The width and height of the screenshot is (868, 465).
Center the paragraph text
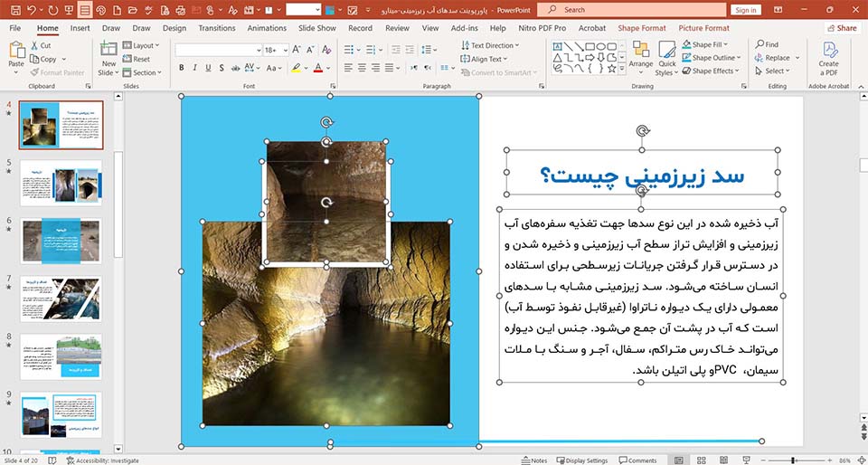[x=362, y=68]
